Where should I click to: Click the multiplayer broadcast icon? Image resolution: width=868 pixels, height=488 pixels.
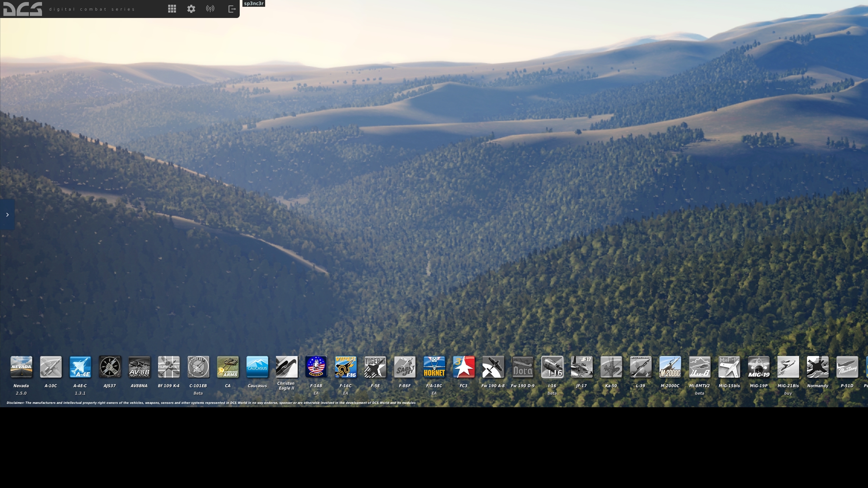click(x=210, y=9)
